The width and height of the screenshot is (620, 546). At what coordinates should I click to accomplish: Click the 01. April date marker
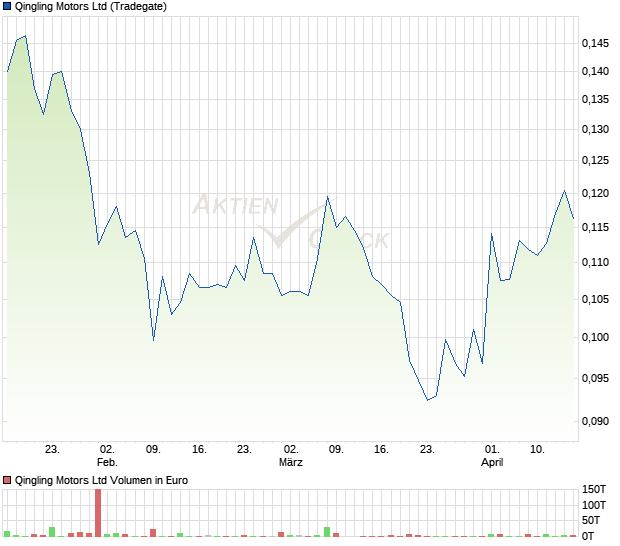coord(492,455)
